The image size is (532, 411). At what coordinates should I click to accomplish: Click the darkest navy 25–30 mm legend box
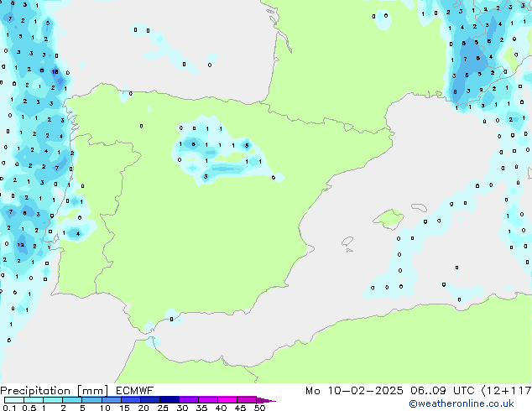[x=169, y=400]
